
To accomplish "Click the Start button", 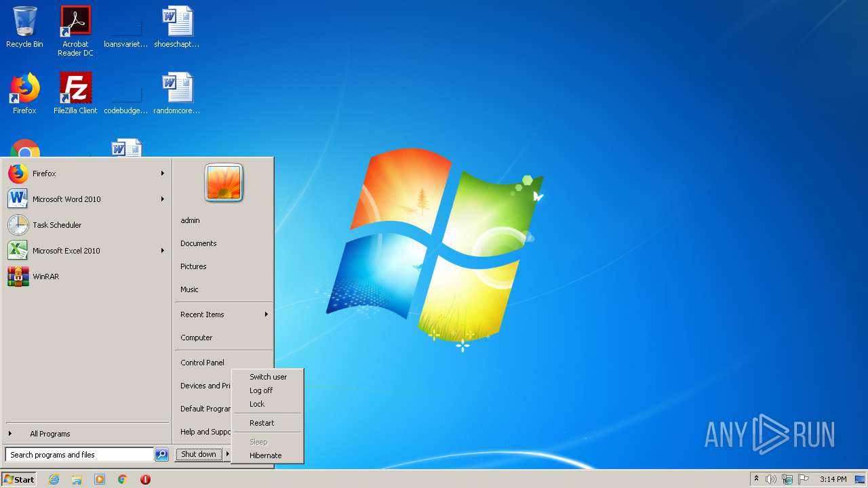I will coord(19,479).
